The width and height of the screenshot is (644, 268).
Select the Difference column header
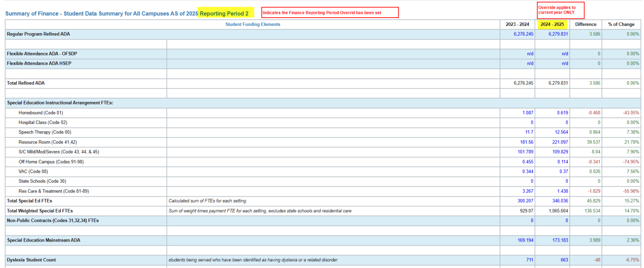tap(585, 24)
